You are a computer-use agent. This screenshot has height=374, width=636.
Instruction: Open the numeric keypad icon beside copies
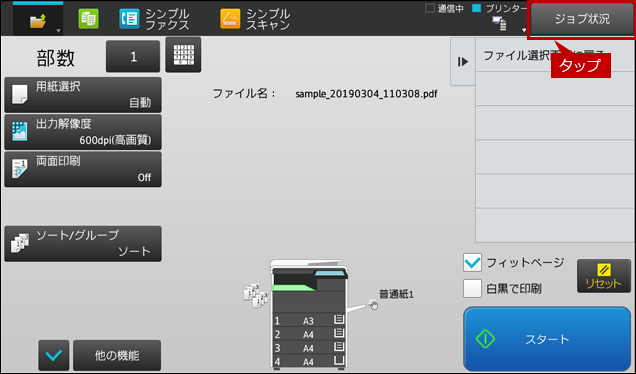click(x=183, y=55)
